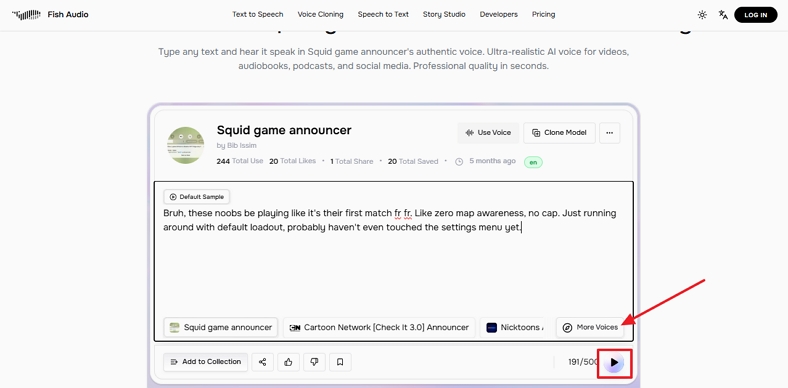Click the Use Voice button

[x=488, y=133]
